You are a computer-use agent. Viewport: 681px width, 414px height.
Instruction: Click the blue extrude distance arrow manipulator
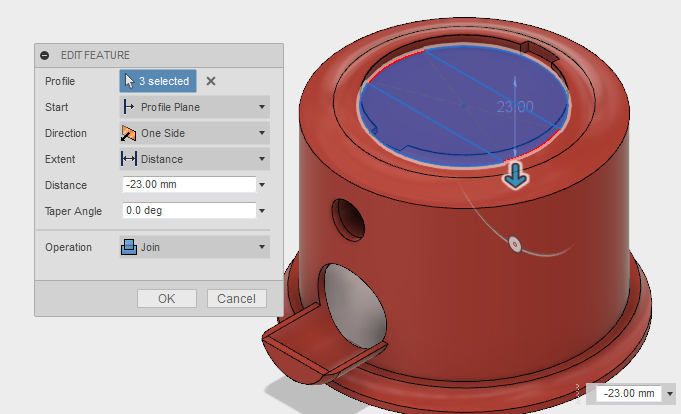click(x=516, y=176)
